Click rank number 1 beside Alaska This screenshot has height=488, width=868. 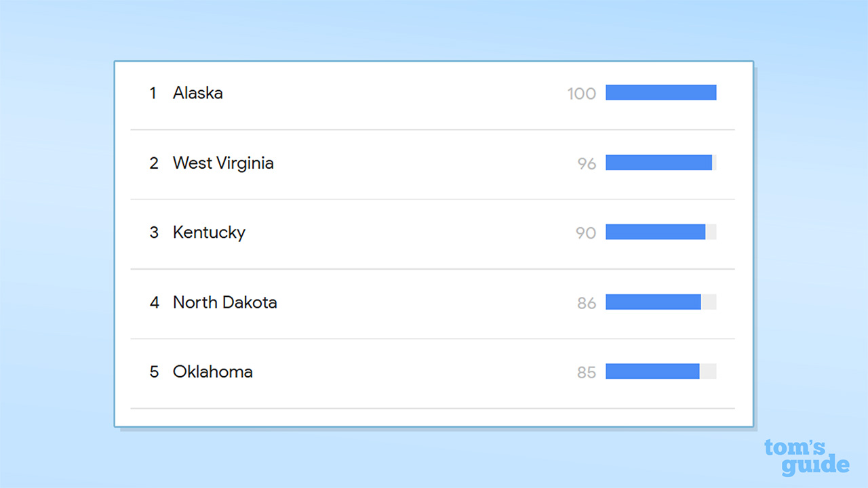coord(153,93)
